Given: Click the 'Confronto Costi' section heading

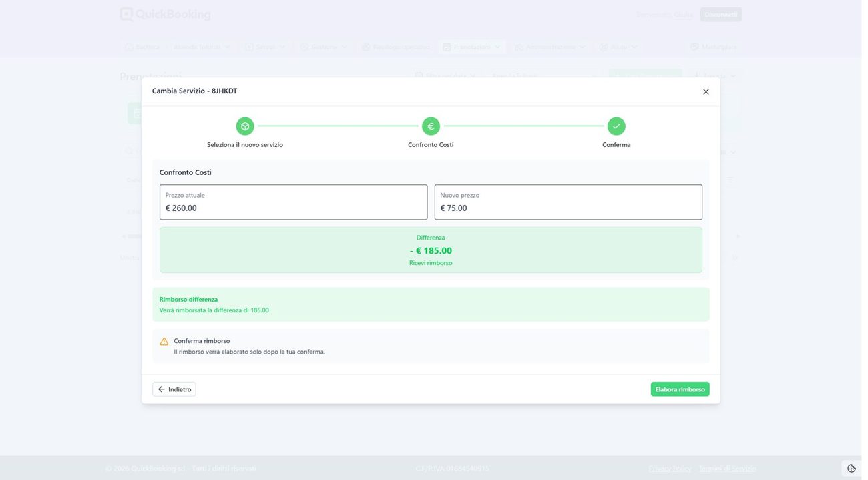Looking at the screenshot, I should coord(185,172).
